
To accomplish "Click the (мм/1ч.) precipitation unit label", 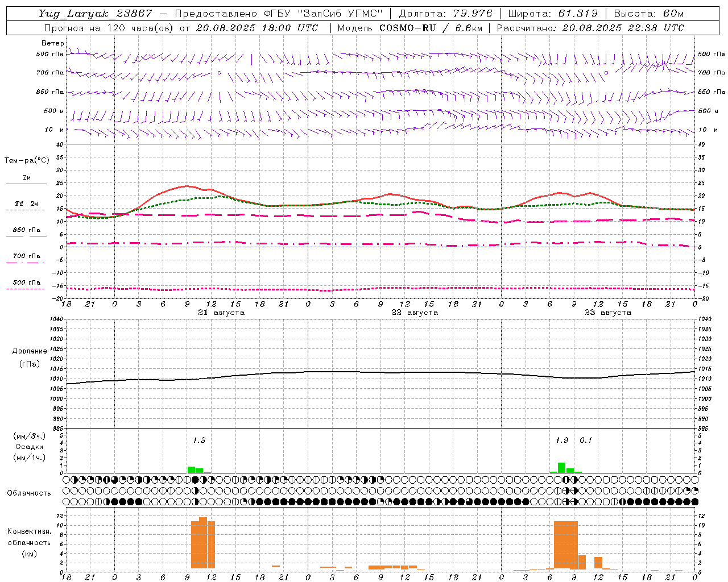I will [x=30, y=458].
